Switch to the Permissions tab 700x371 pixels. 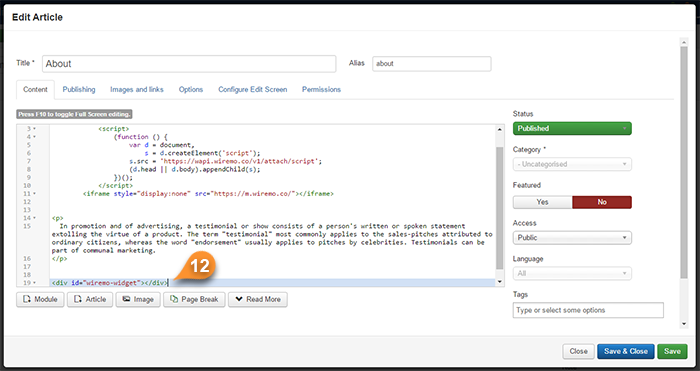click(x=321, y=89)
